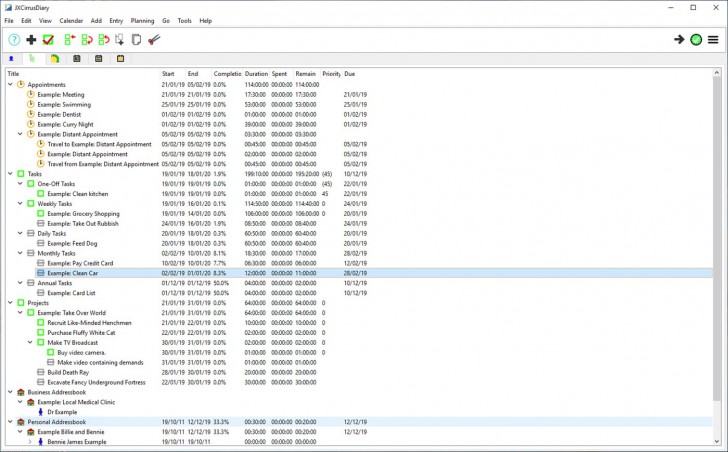This screenshot has width=728, height=452.
Task: Collapse the Projects tree node
Action: [x=10, y=302]
